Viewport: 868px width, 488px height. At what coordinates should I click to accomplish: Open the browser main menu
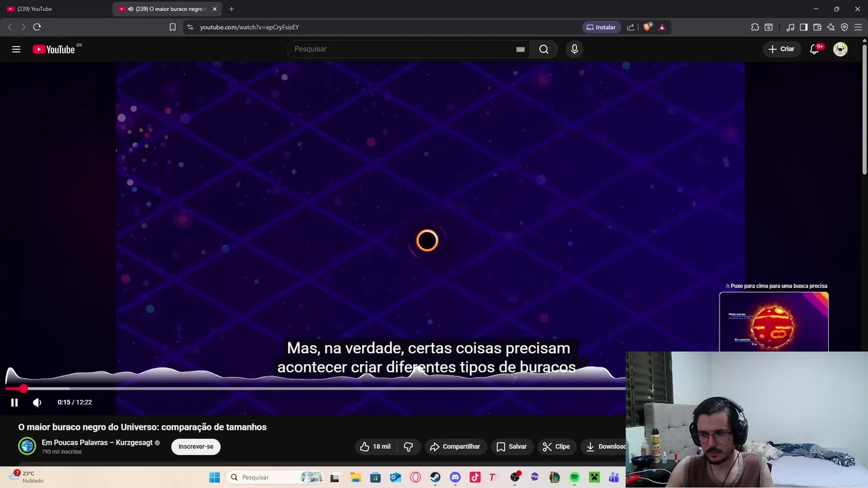click(x=858, y=27)
